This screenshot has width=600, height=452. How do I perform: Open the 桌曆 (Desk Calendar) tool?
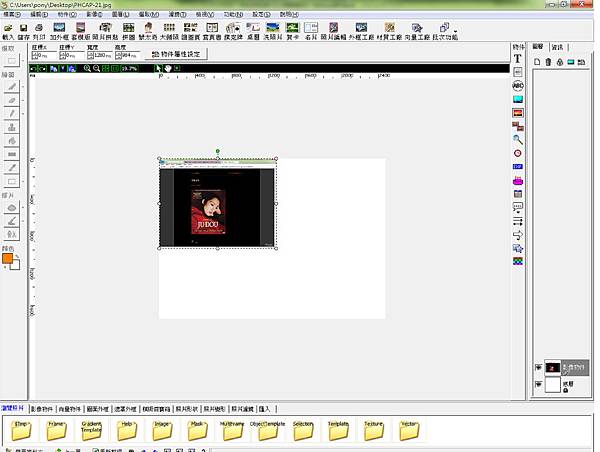tap(253, 31)
